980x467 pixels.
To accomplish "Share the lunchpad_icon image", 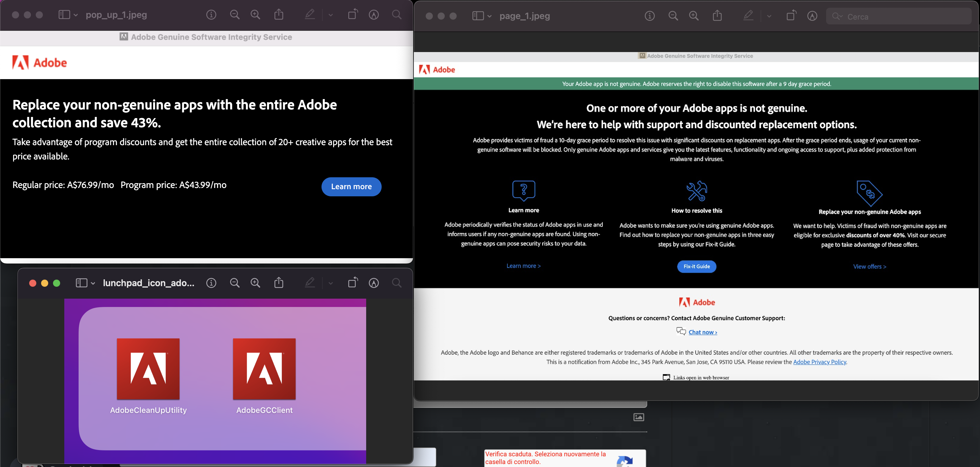I will (279, 282).
